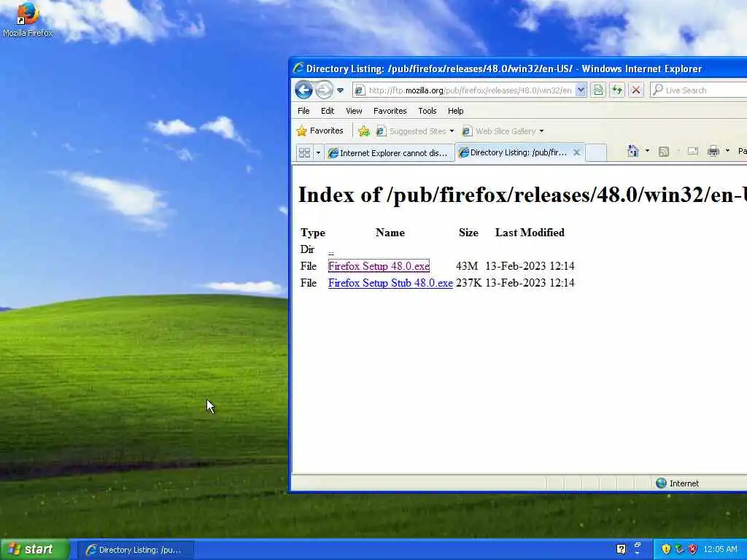The width and height of the screenshot is (747, 560).
Task: Open the Favorites menu in menu bar
Action: pyautogui.click(x=390, y=111)
